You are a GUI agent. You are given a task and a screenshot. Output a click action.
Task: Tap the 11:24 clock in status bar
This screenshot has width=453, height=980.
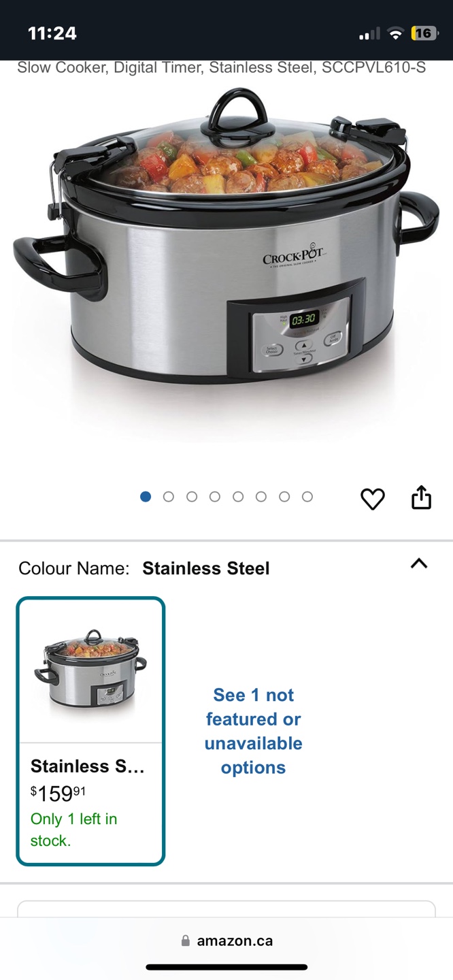pos(52,33)
